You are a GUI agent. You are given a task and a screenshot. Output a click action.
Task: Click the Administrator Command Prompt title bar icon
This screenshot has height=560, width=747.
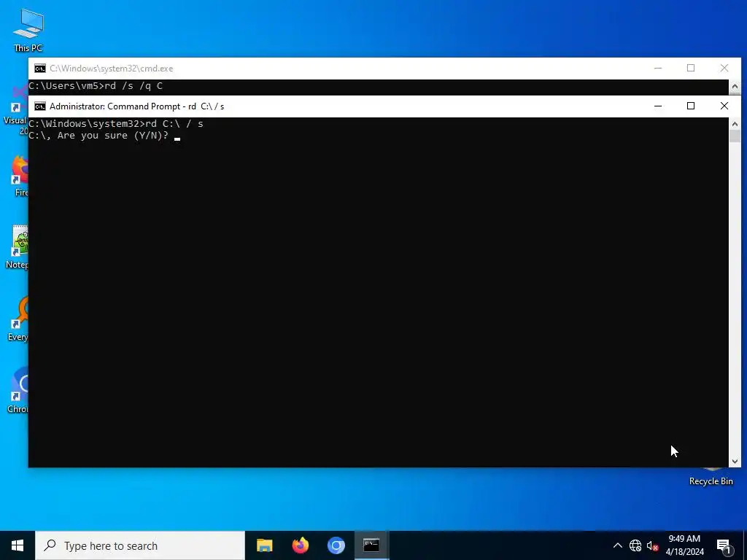40,106
